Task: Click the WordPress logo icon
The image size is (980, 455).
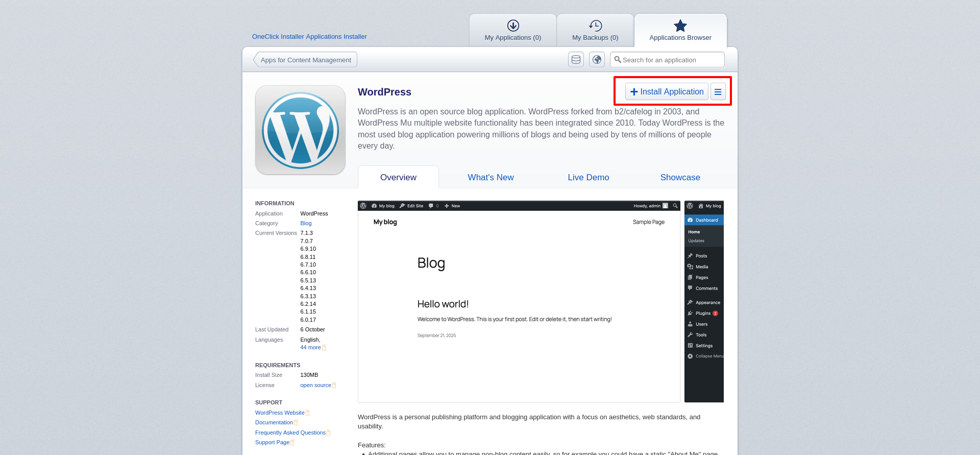Action: pos(301,130)
